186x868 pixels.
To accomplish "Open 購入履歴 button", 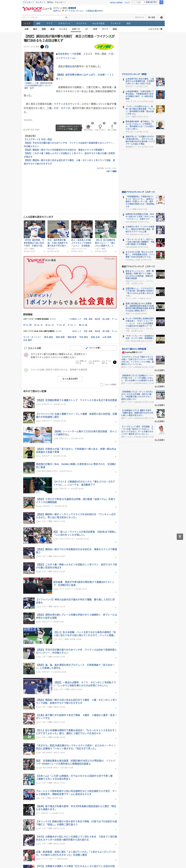I will point(152,18).
